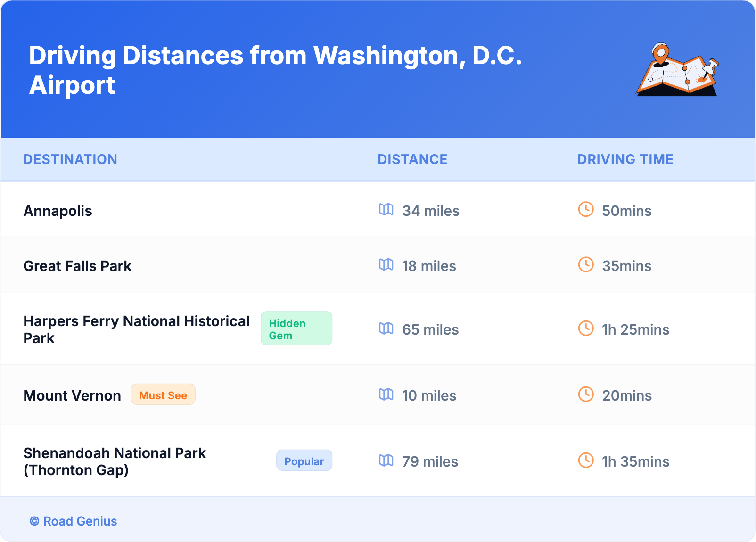
Task: Click the clock icon beside 1h 25mins
Action: pos(586,328)
